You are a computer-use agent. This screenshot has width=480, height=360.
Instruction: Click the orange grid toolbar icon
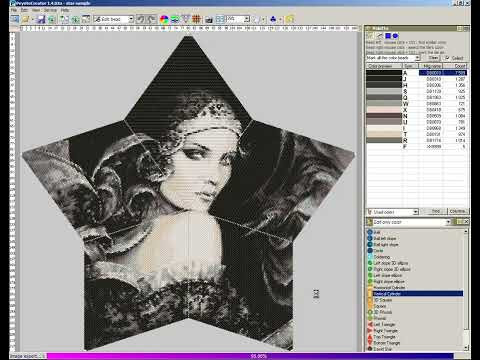point(196,19)
